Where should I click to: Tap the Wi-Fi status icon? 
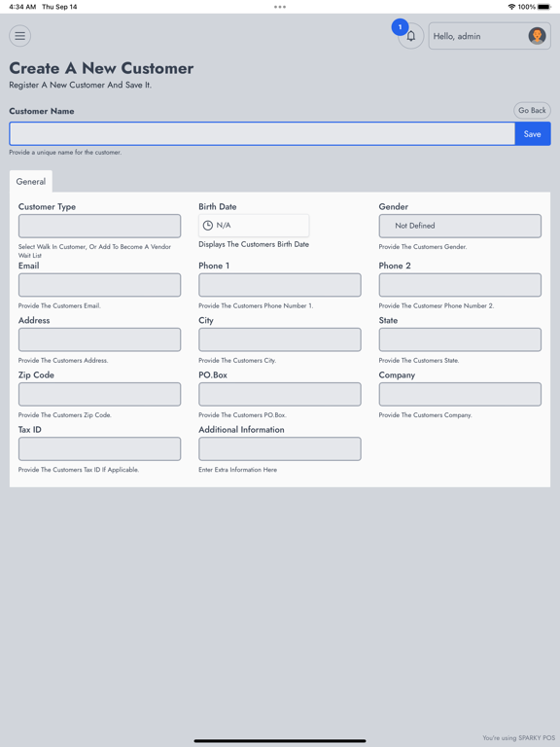click(x=512, y=7)
